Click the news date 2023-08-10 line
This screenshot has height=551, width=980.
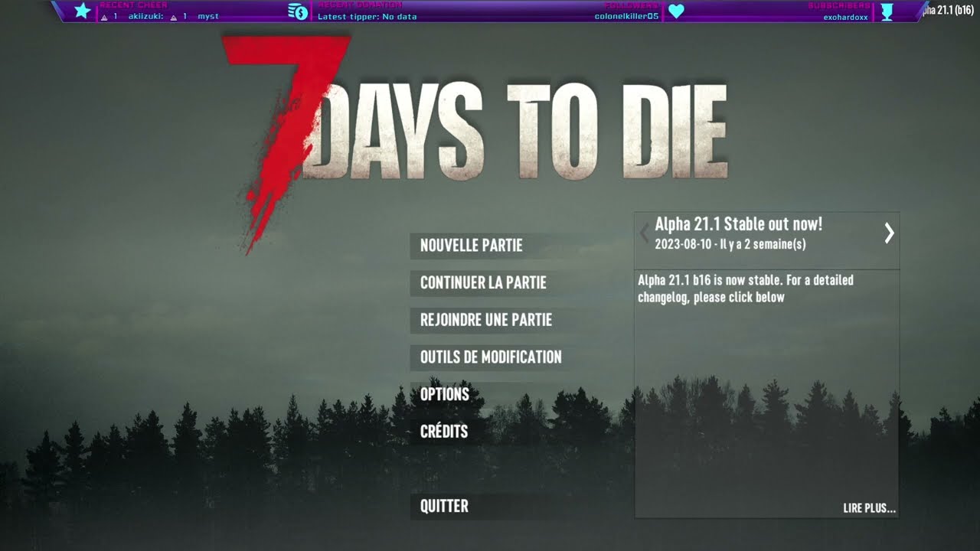point(730,245)
